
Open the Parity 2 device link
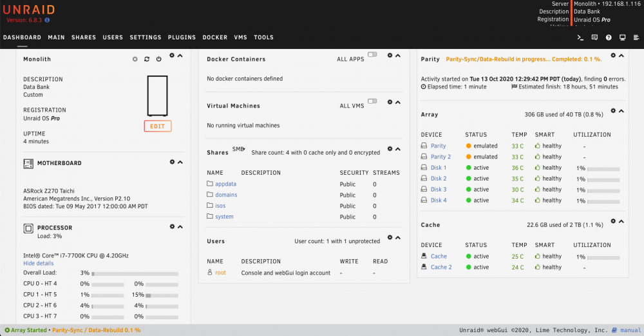[440, 157]
